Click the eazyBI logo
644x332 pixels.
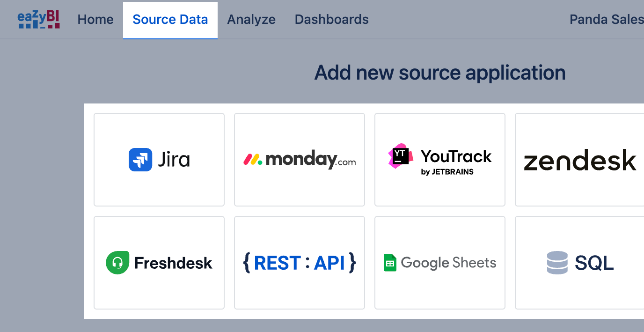pyautogui.click(x=39, y=20)
